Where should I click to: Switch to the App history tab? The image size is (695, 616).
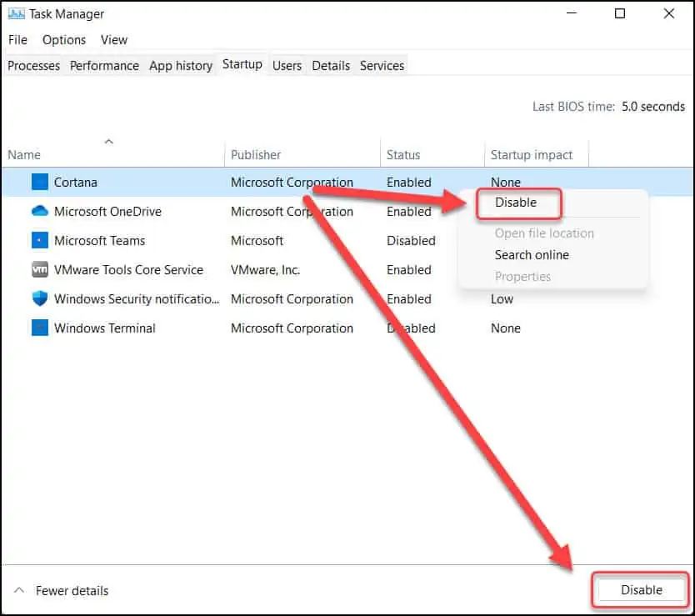point(181,66)
